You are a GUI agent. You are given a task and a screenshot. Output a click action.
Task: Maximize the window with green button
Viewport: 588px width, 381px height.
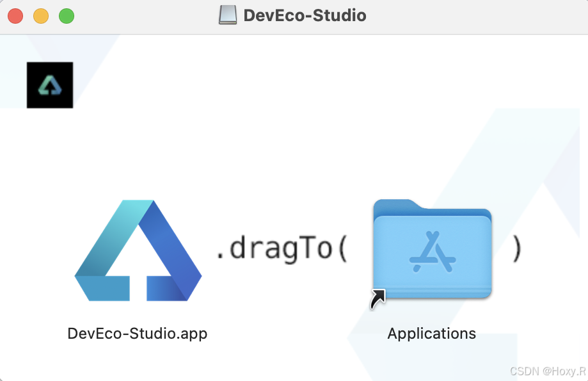(67, 16)
